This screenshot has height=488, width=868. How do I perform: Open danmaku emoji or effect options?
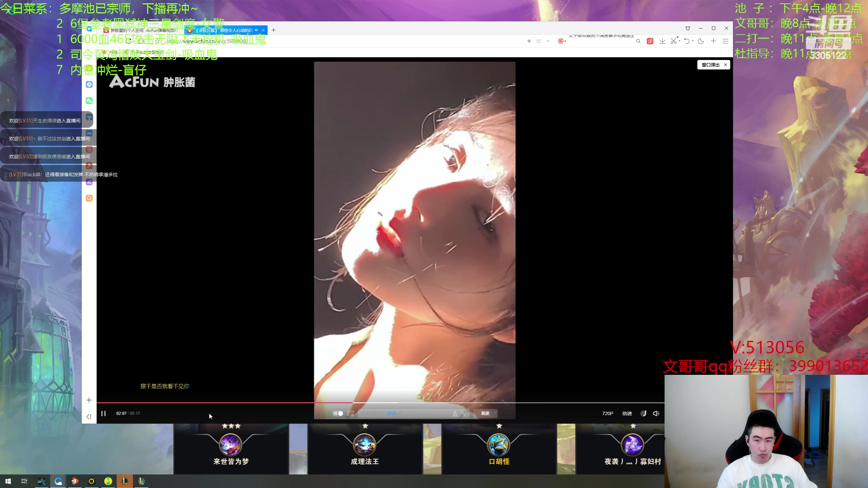464,413
